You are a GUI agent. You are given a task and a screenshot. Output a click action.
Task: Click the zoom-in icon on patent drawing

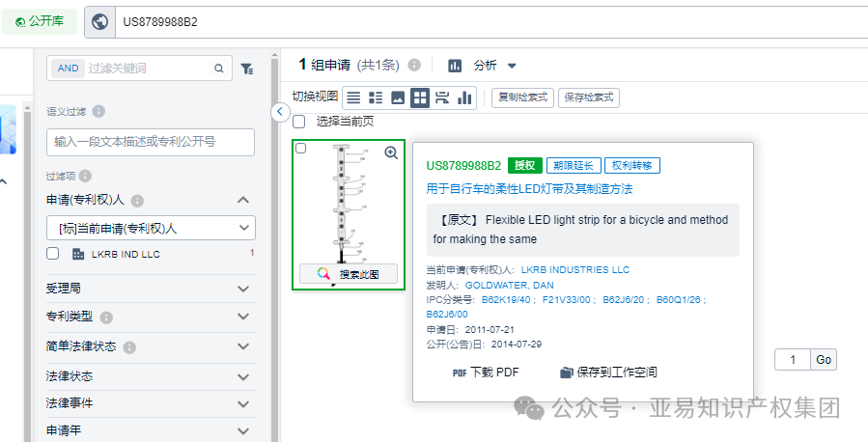[391, 153]
